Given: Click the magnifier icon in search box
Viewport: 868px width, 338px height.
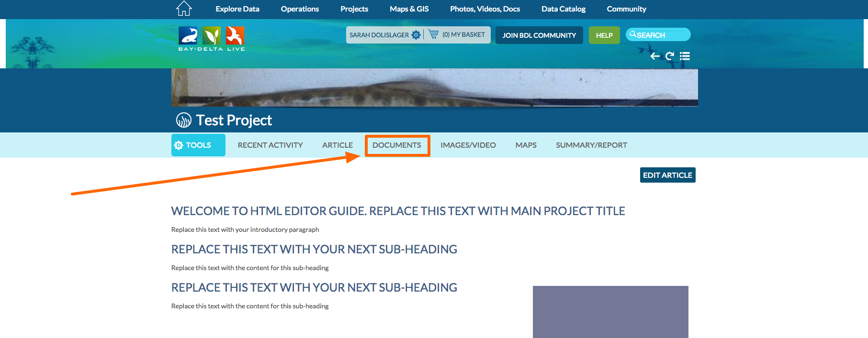Looking at the screenshot, I should pyautogui.click(x=633, y=34).
